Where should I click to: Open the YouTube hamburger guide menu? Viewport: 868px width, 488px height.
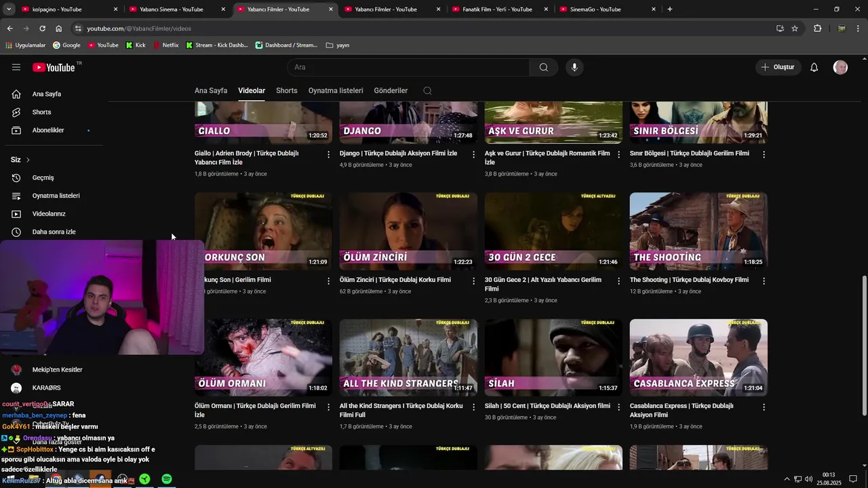pyautogui.click(x=16, y=67)
